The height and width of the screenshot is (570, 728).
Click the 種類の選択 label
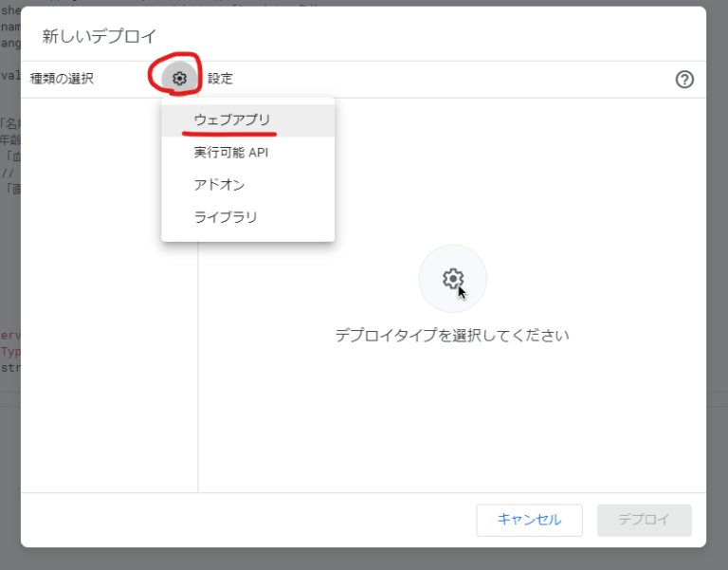(x=62, y=80)
